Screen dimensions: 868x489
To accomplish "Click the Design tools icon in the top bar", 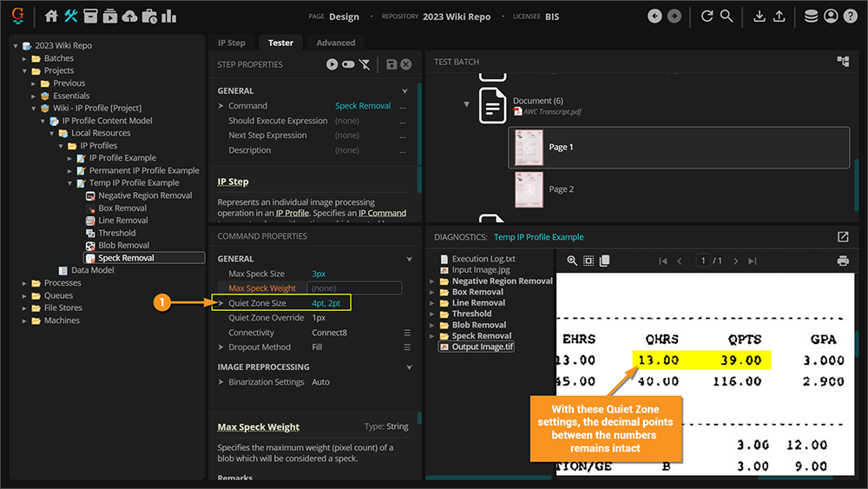I will coord(71,16).
